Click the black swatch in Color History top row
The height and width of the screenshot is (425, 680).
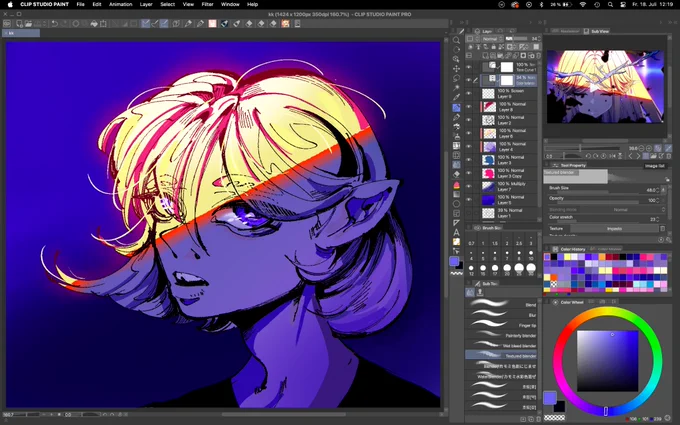pos(554,257)
